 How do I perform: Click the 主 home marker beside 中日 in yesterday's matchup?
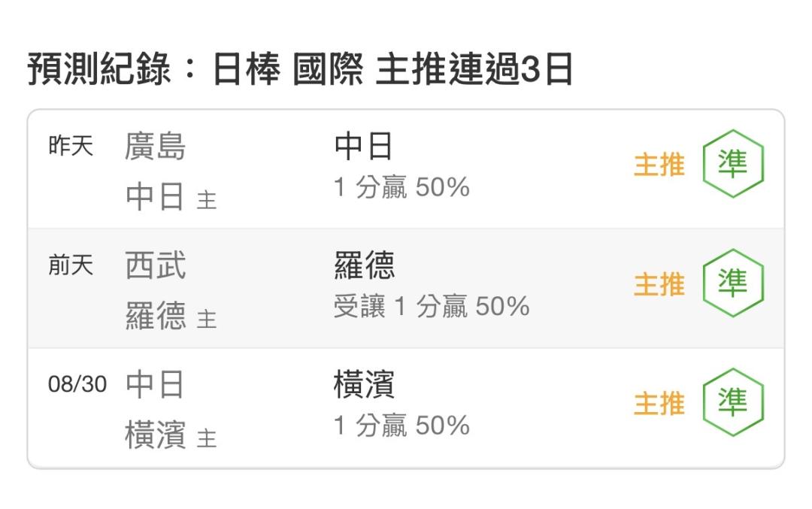click(207, 200)
